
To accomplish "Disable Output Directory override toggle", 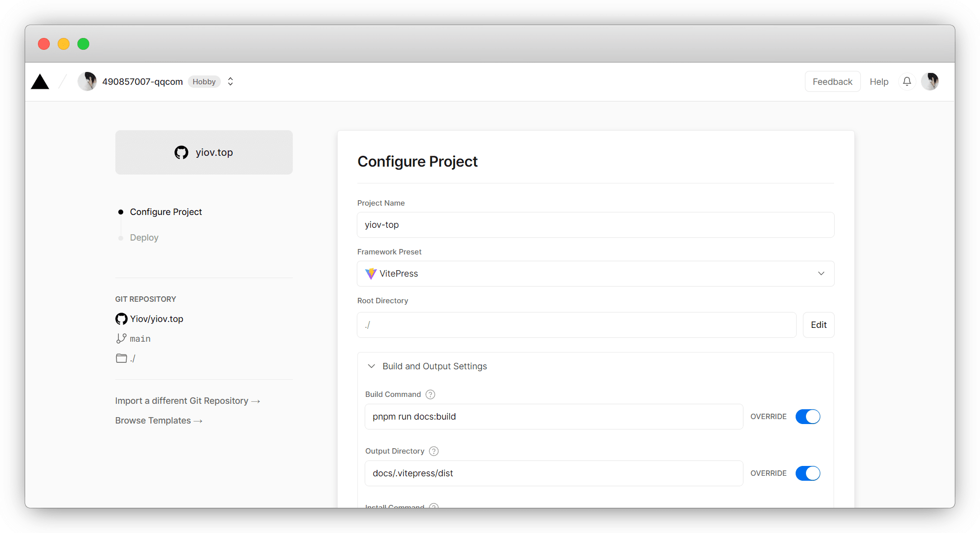I will coord(807,473).
